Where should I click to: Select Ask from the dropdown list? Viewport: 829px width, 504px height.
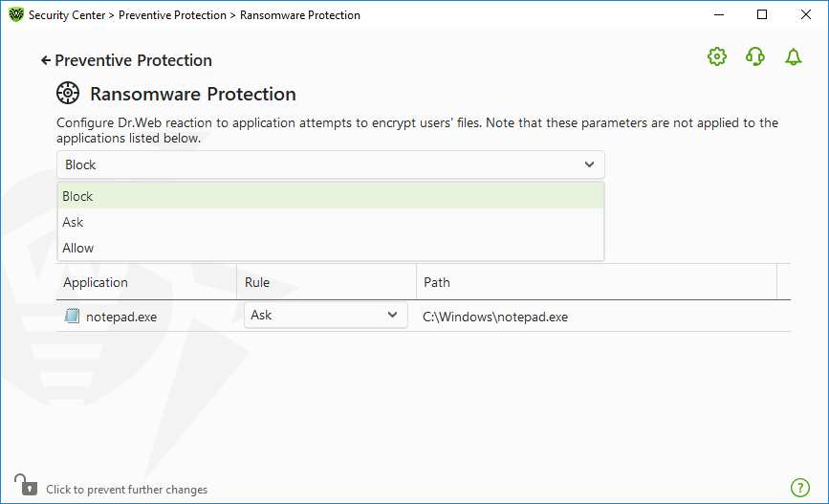pyautogui.click(x=331, y=222)
